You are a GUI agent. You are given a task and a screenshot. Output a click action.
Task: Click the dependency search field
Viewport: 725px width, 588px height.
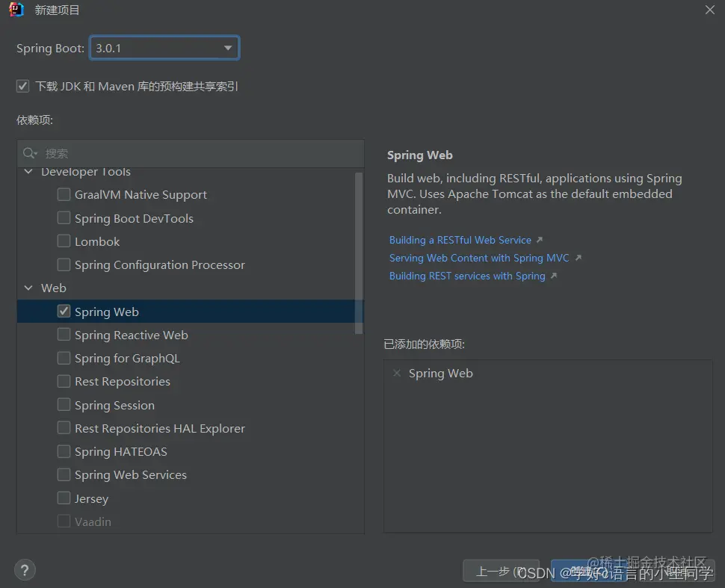point(191,153)
